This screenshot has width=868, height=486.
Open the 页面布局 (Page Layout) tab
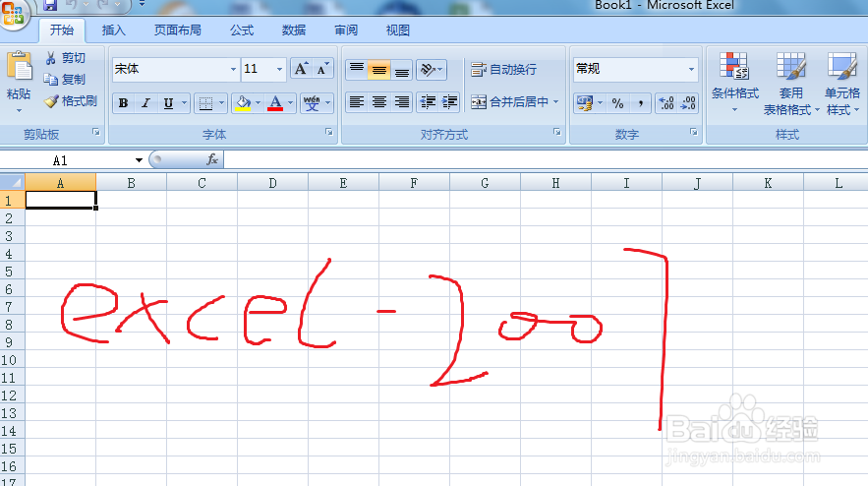(177, 30)
